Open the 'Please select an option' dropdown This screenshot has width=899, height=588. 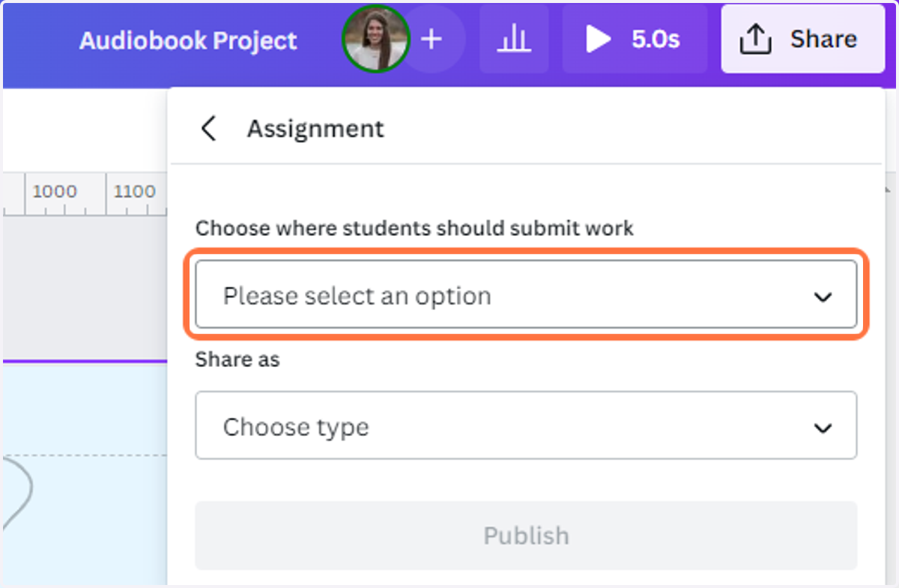[x=526, y=295]
